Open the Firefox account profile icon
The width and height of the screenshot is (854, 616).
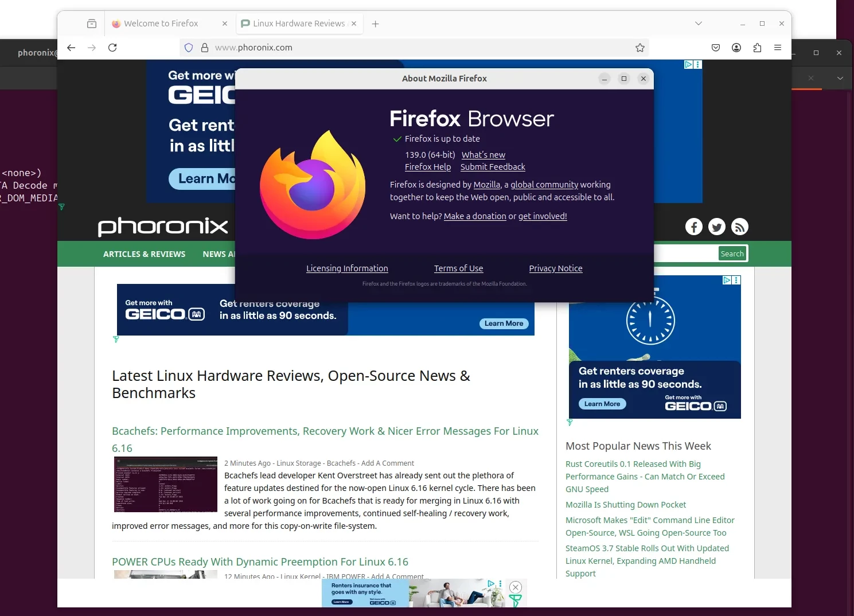coord(736,48)
